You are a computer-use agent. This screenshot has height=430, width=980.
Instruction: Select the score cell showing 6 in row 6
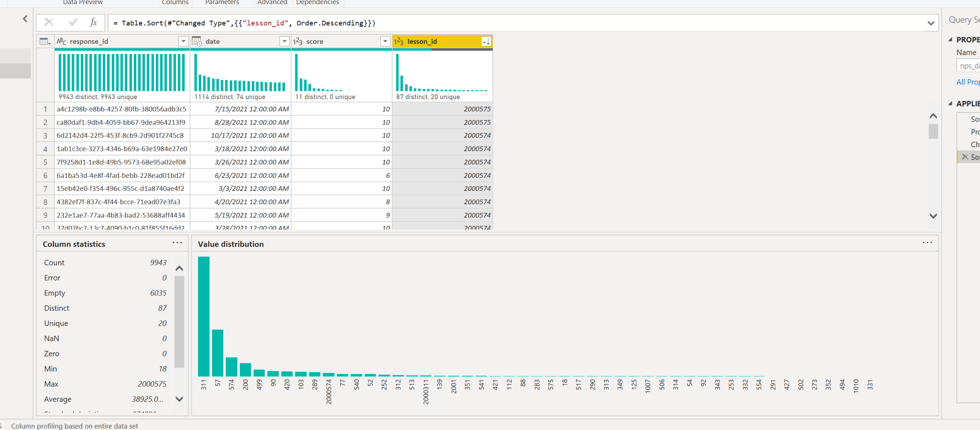click(341, 175)
